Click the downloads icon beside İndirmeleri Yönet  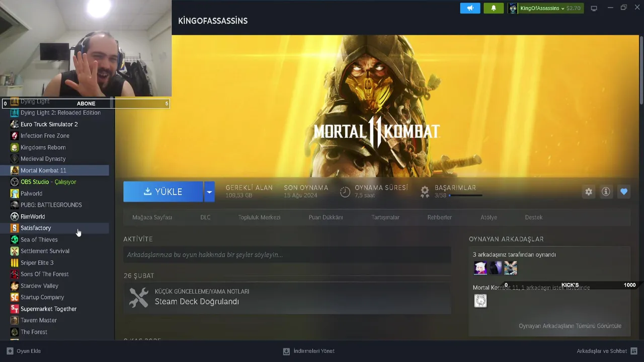coord(286,351)
